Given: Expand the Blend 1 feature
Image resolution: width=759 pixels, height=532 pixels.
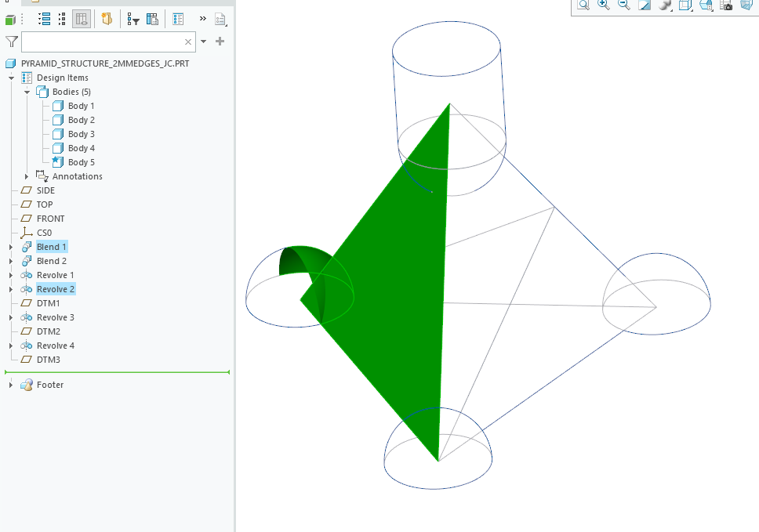Looking at the screenshot, I should [11, 247].
